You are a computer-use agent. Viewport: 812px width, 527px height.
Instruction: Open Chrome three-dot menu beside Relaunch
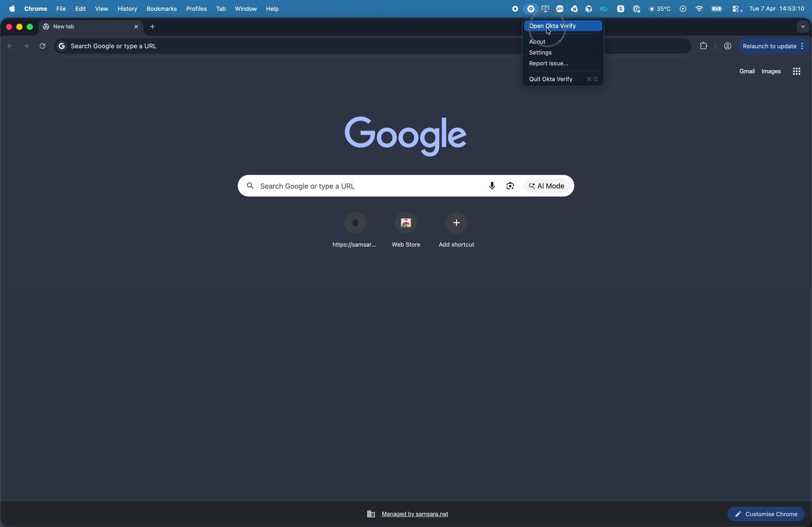tap(803, 46)
